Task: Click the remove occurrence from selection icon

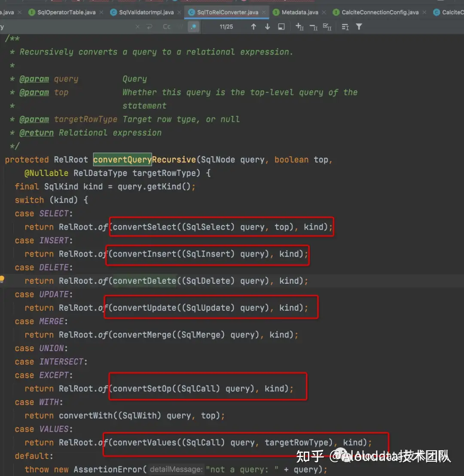Action: click(x=314, y=27)
